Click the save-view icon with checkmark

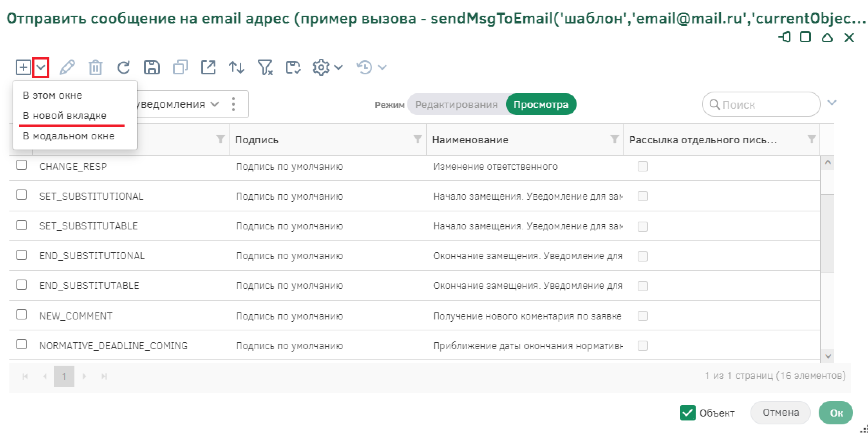(x=293, y=67)
